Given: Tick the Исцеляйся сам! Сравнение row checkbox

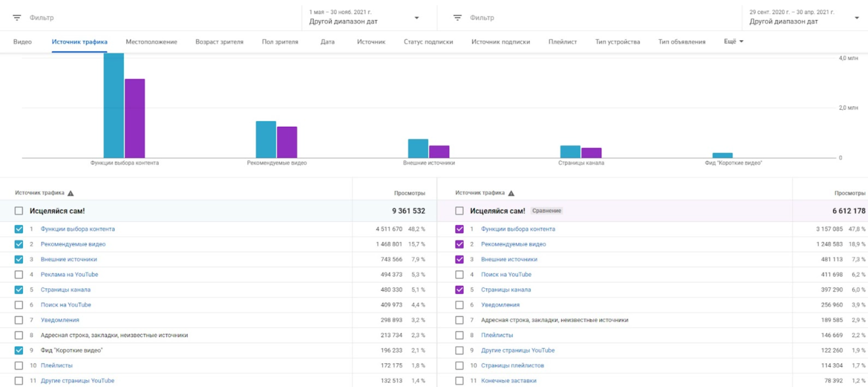Looking at the screenshot, I should 459,211.
